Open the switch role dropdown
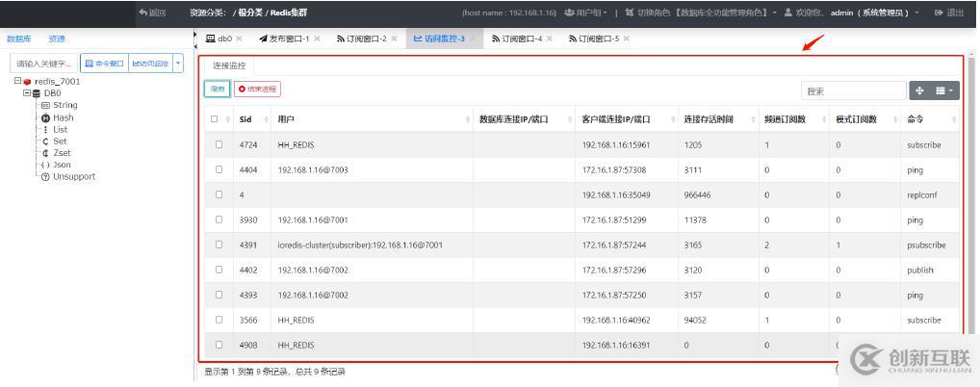Image resolution: width=980 pixels, height=387 pixels. point(700,13)
